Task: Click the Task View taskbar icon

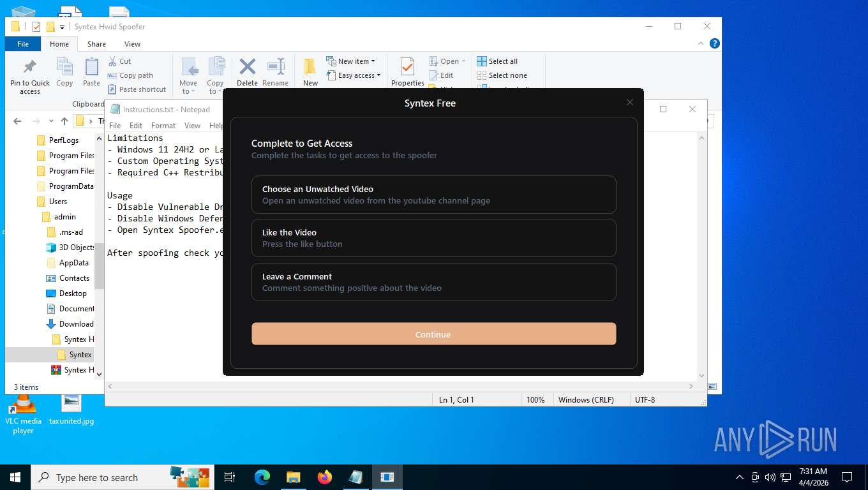Action: click(230, 477)
